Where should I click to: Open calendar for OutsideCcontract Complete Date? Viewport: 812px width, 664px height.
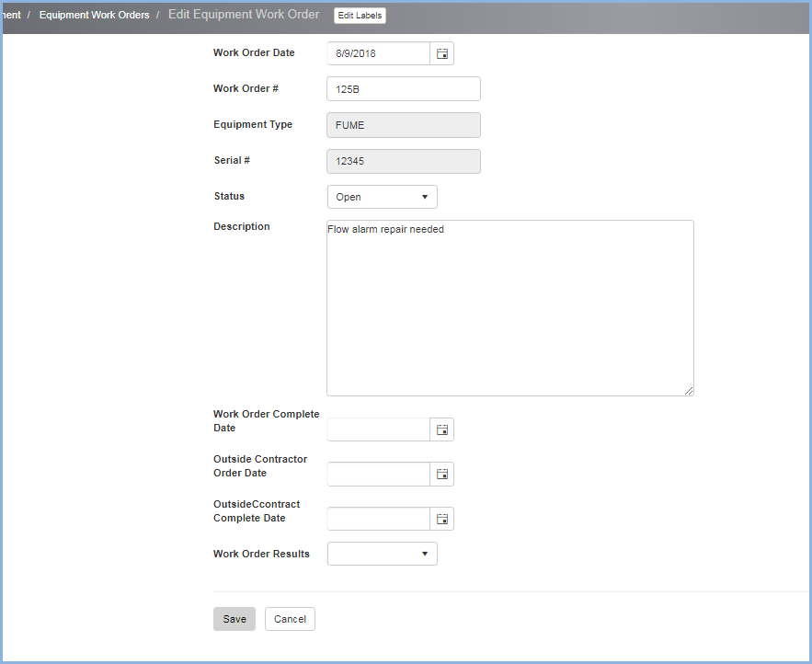point(441,519)
